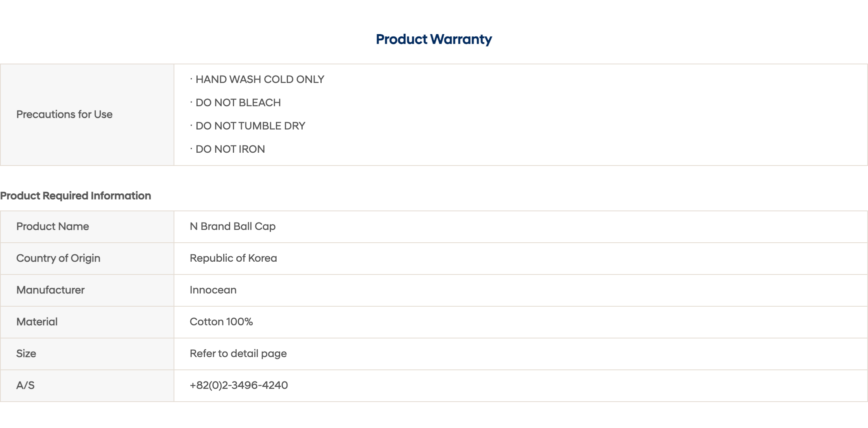Click Innocean manufacturer value
Viewport: 868px width, 428px height.
(x=213, y=290)
